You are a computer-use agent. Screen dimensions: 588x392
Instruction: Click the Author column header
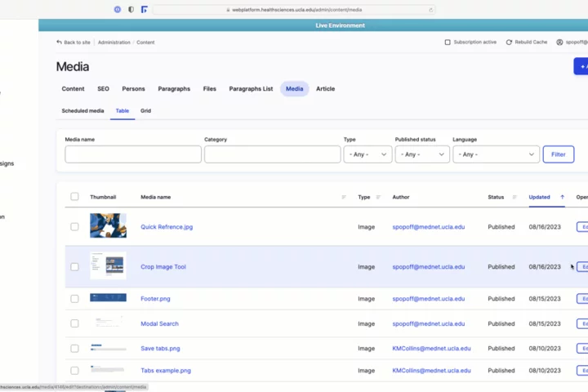point(400,197)
